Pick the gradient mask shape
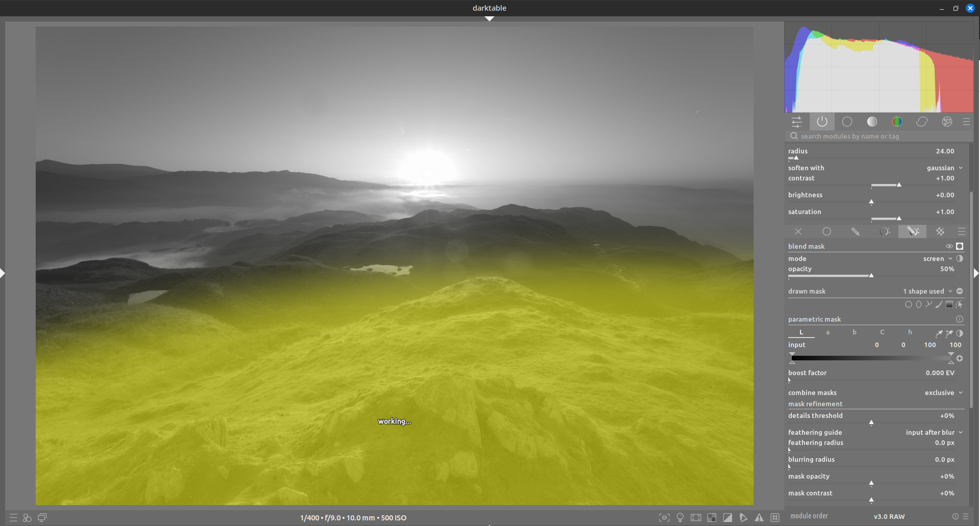 coord(949,304)
